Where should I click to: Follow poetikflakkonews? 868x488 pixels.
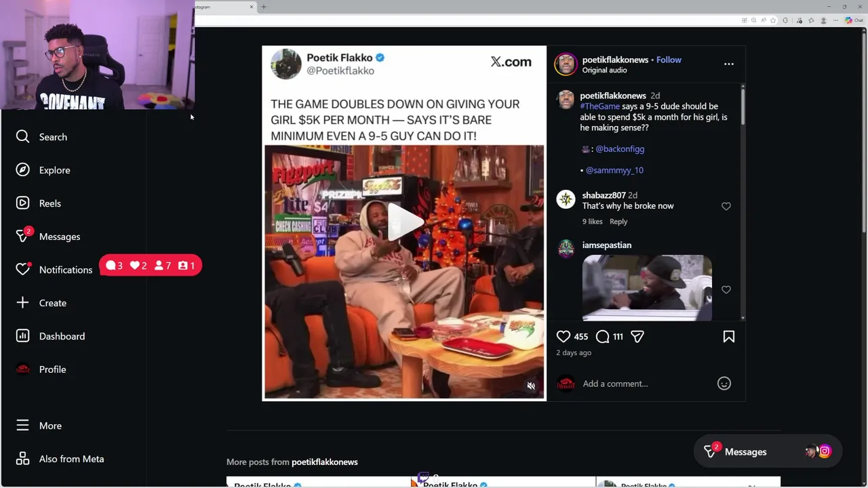pyautogui.click(x=669, y=60)
